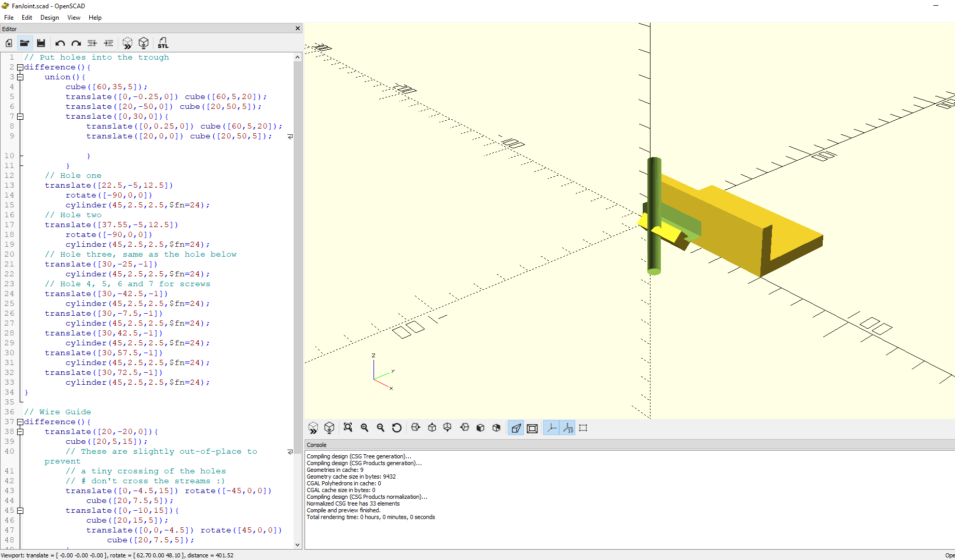955x560 pixels.
Task: Unindent the selected code lines
Action: [x=92, y=43]
